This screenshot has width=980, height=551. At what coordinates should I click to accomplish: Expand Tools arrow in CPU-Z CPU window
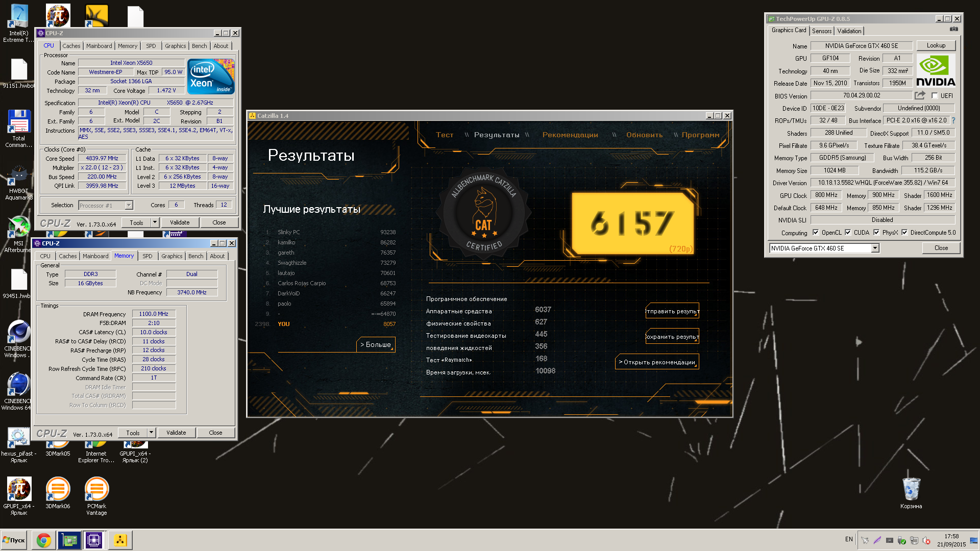[x=155, y=222]
